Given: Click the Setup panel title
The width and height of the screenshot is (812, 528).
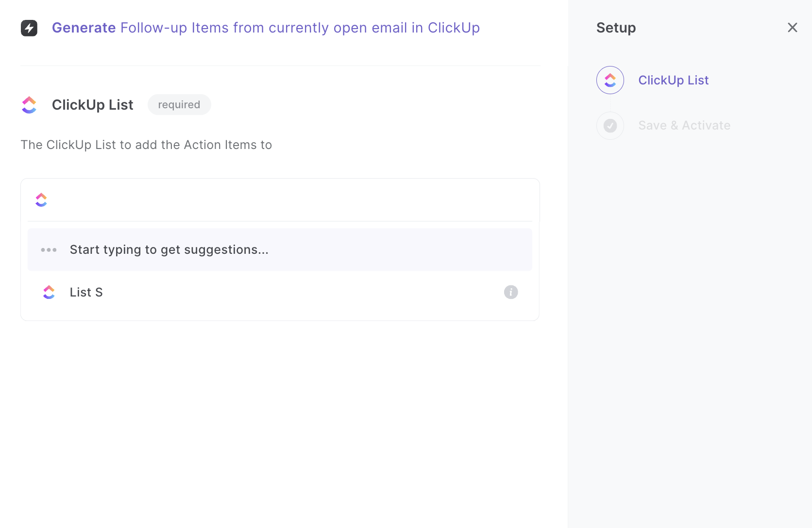Looking at the screenshot, I should point(616,28).
